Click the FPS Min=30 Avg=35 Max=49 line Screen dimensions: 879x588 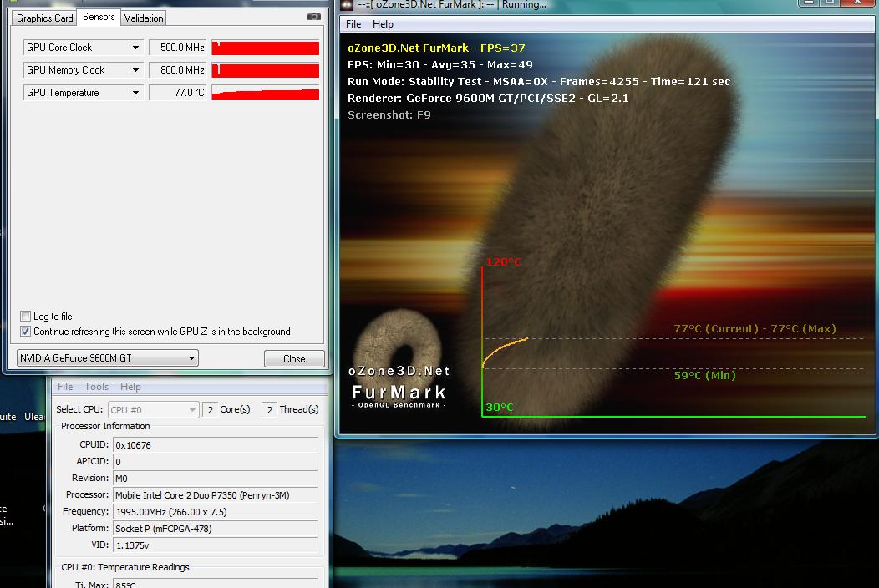[x=440, y=65]
